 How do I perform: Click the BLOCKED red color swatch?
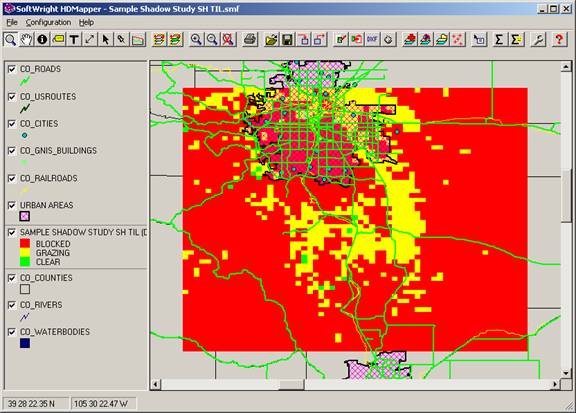[25, 243]
